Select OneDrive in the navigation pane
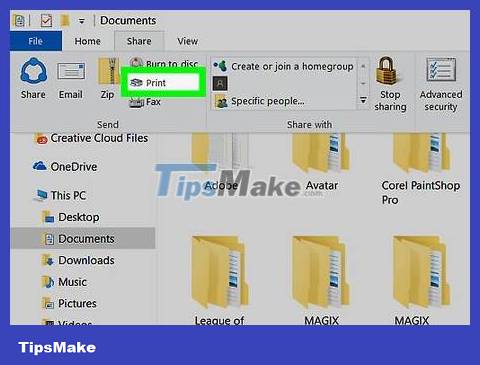 coord(65,166)
